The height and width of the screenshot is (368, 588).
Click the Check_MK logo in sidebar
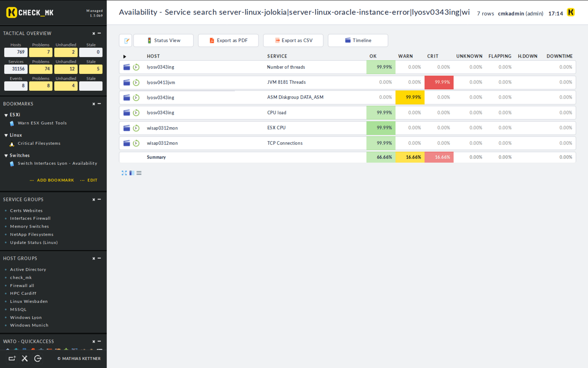click(x=30, y=13)
